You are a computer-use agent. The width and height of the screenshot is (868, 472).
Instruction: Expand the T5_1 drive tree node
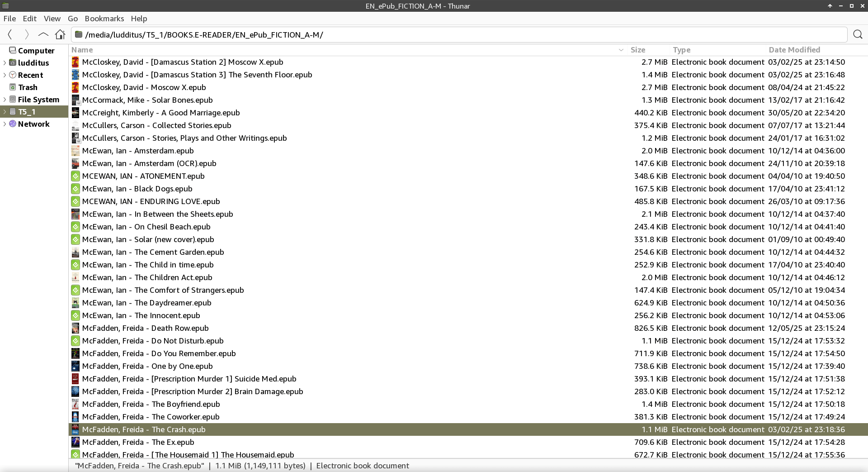click(x=5, y=112)
